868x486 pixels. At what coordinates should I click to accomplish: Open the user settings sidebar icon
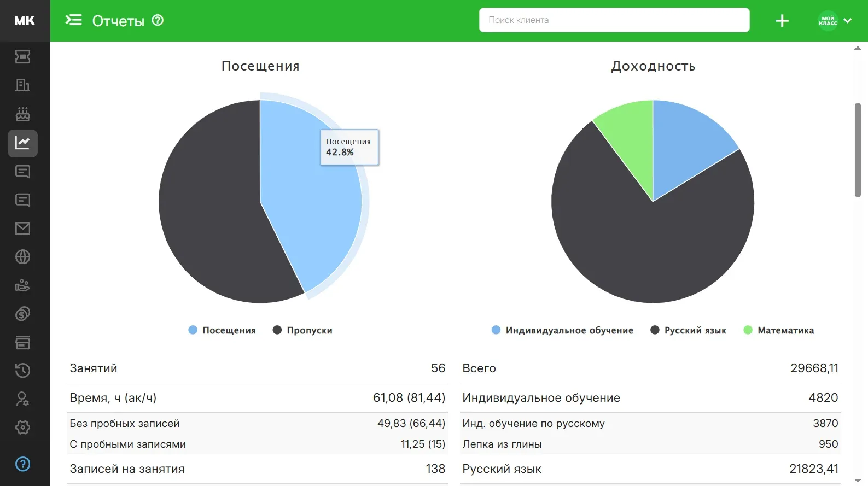[x=22, y=399]
